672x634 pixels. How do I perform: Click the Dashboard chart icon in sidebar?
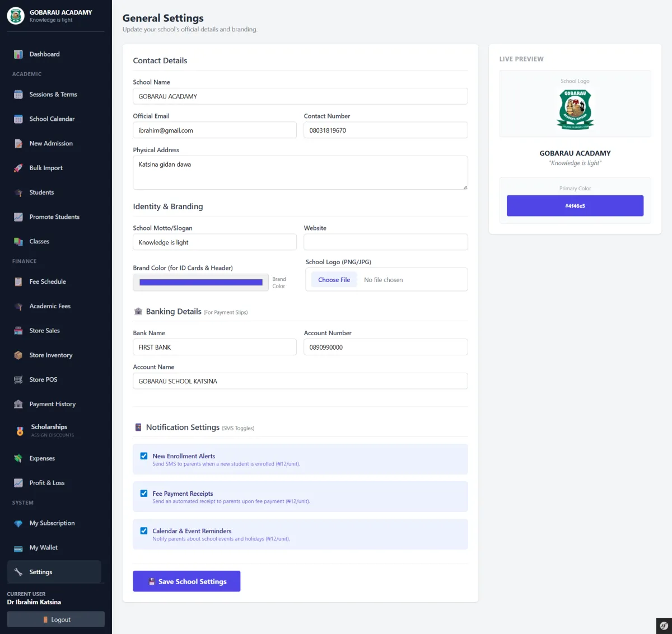pos(18,54)
